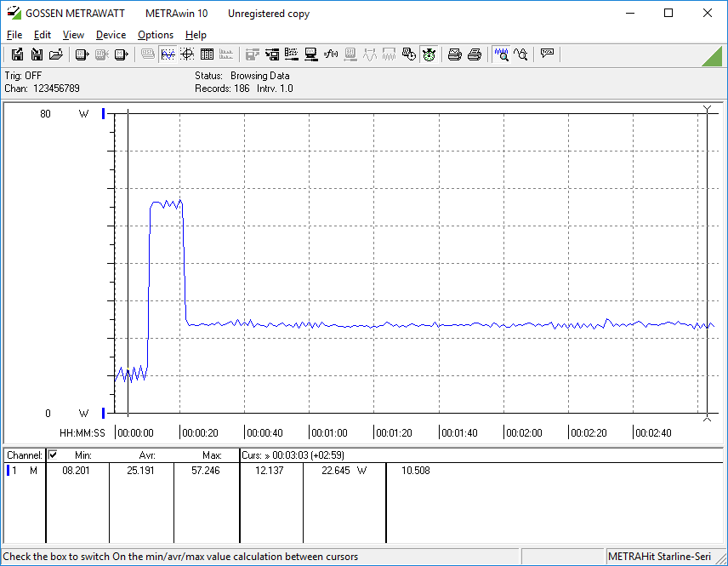Click the Curs: 00:03:03 (+02:59) readout

point(293,455)
